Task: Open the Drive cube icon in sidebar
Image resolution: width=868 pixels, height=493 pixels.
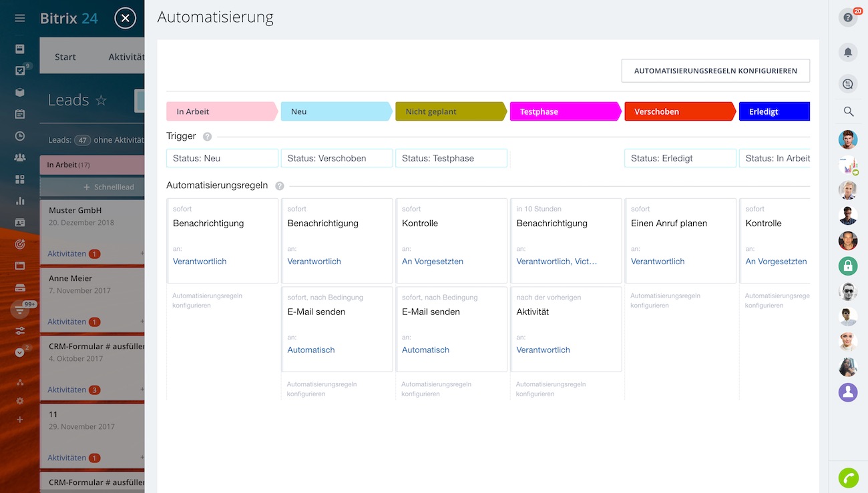Action: click(20, 92)
